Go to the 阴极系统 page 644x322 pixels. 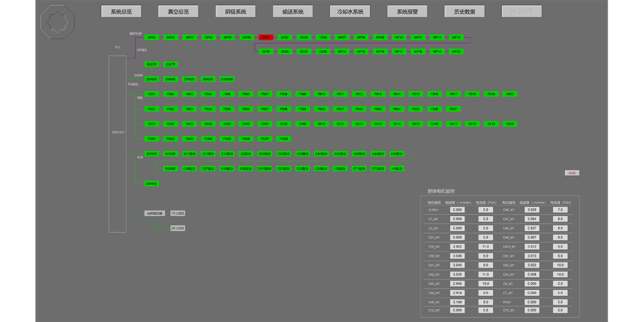236,12
